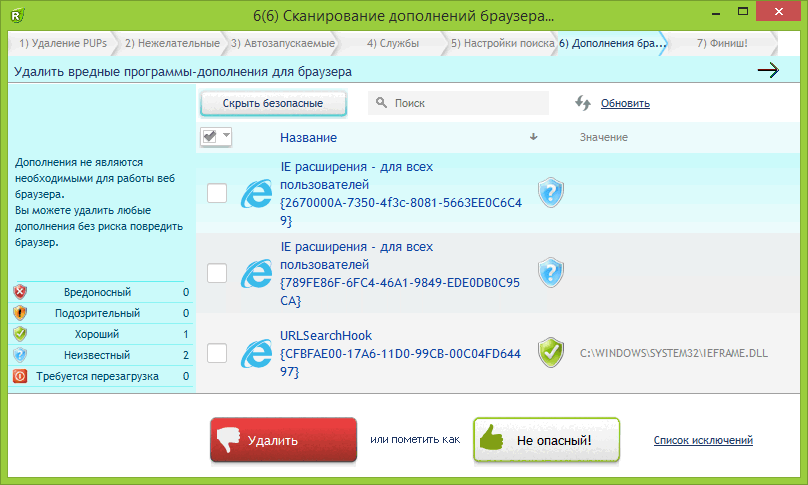Sort the list by the Название column

(308, 137)
